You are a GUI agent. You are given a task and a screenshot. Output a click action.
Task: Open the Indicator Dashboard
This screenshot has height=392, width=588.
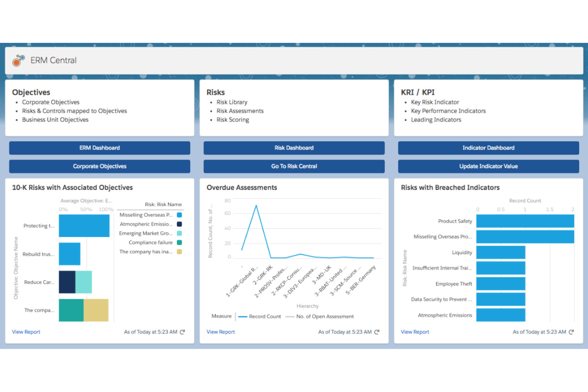[488, 148]
